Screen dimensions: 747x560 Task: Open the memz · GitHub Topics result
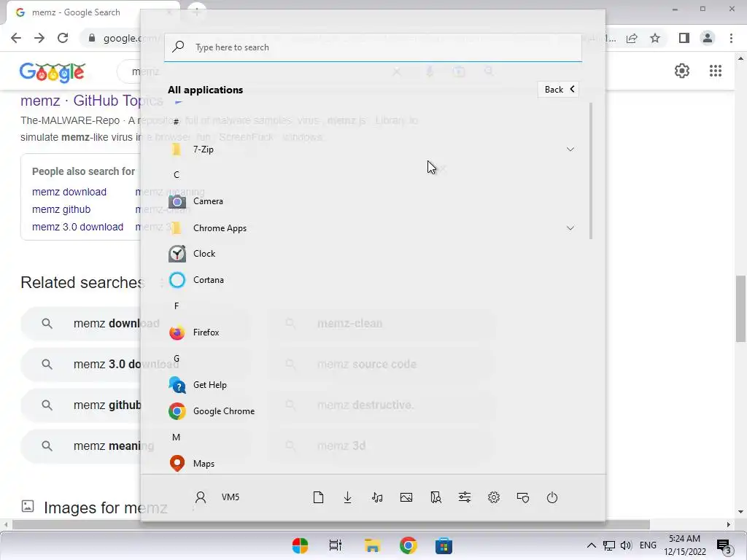click(x=91, y=101)
